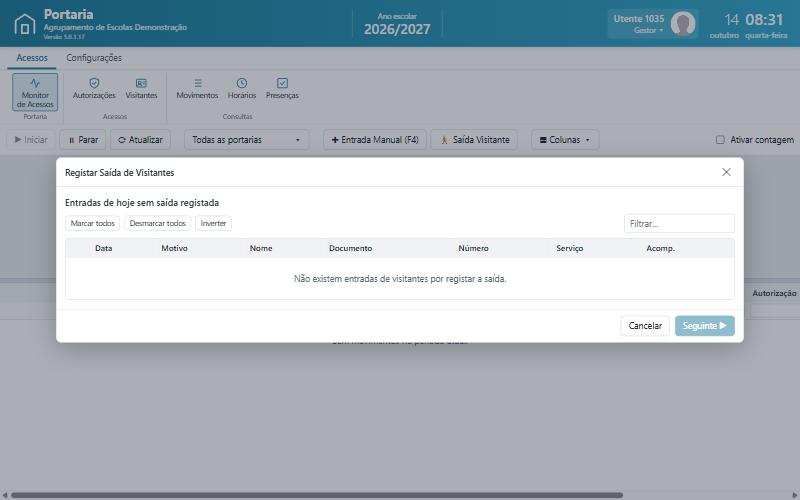Click the Nome column header
Image resolution: width=800 pixels, height=500 pixels.
point(261,248)
